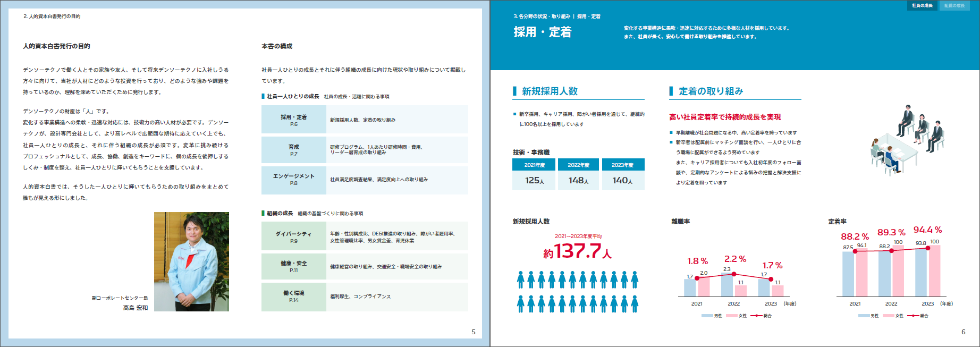
Task: Click the 1.8 % turnover value
Action: click(697, 261)
